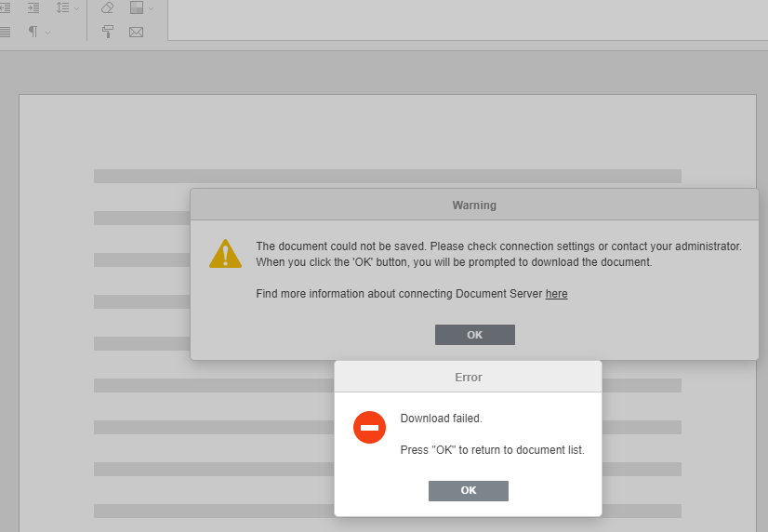This screenshot has height=532, width=768.
Task: Click 'The document could not be saved' text
Action: 340,246
